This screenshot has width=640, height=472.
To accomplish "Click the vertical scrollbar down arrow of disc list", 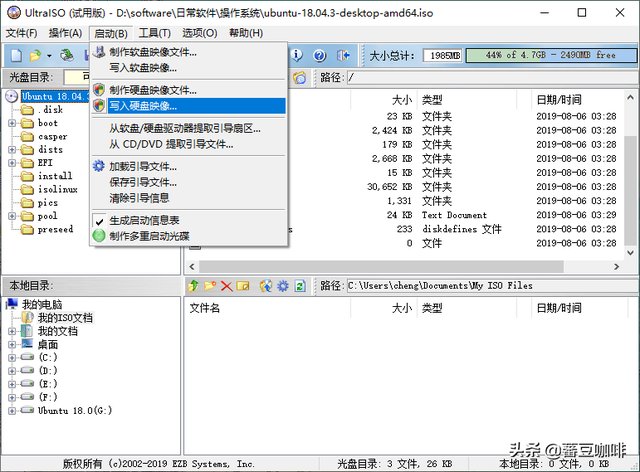I will 630,253.
